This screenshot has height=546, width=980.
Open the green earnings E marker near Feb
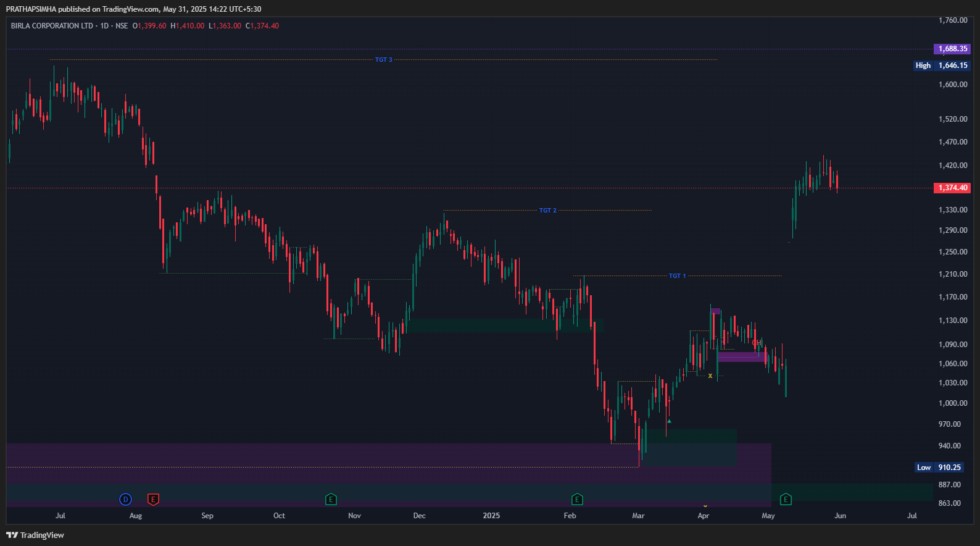coord(577,499)
